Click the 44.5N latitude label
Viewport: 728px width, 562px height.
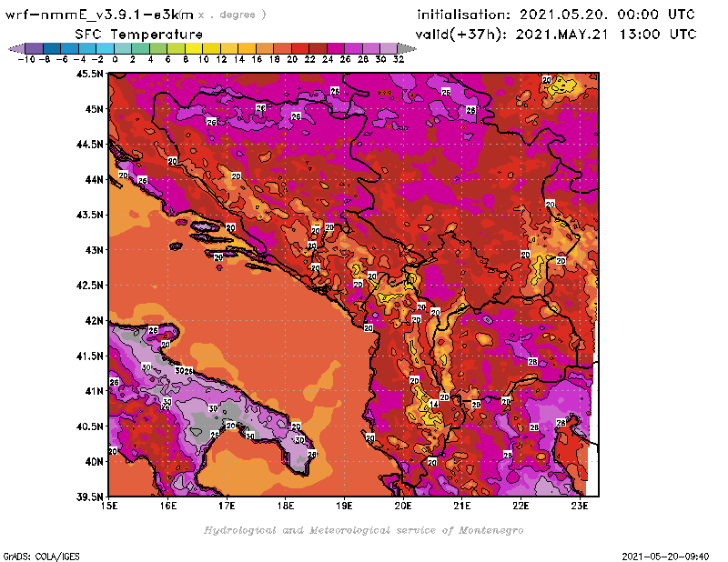[x=89, y=145]
